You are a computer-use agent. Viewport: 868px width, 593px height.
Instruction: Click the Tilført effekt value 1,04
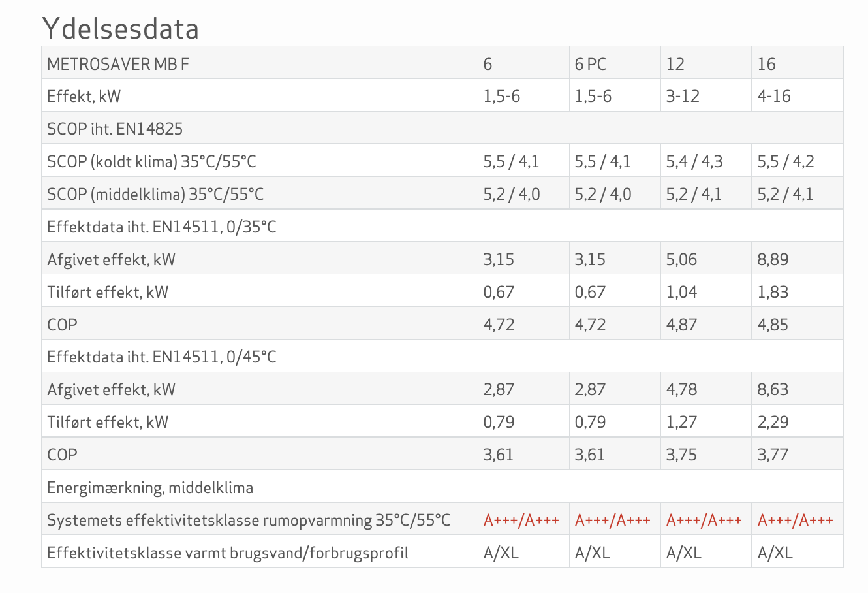(681, 292)
